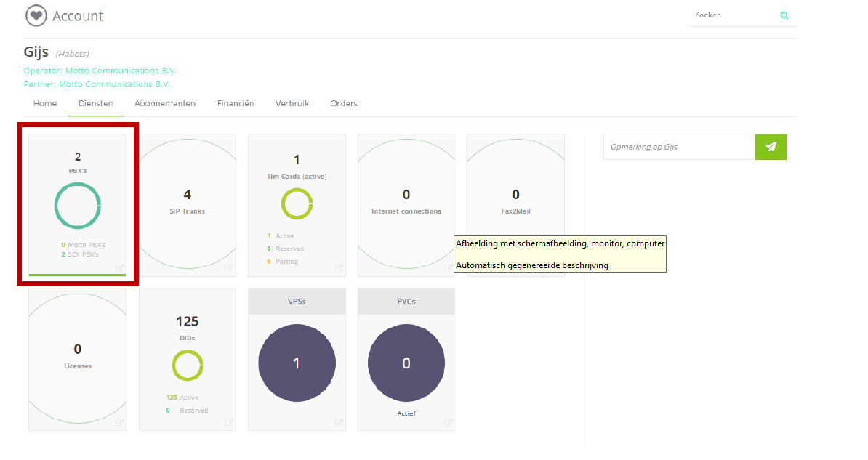Click the '3CX PBX's' count line

(80, 254)
